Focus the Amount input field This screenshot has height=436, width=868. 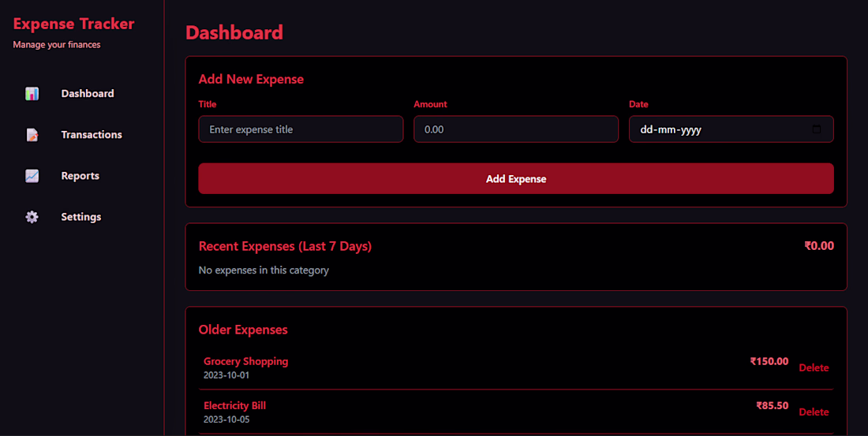516,129
